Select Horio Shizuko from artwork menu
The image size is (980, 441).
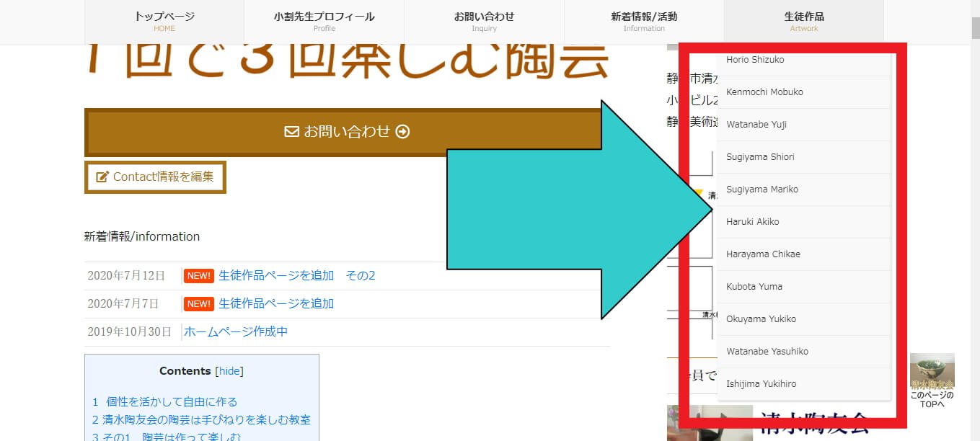point(755,60)
